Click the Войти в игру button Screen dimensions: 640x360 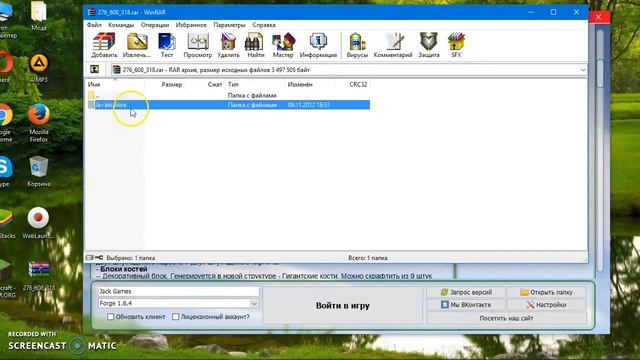click(x=342, y=306)
